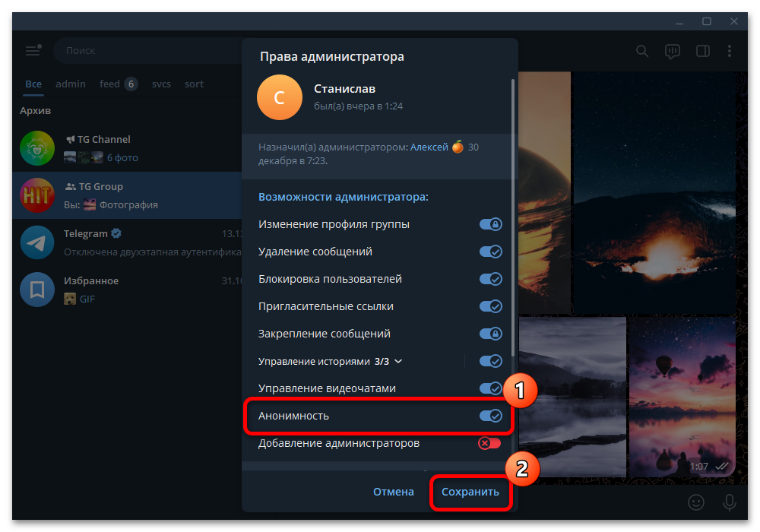Click the Станислав name in dialog

pyautogui.click(x=344, y=89)
